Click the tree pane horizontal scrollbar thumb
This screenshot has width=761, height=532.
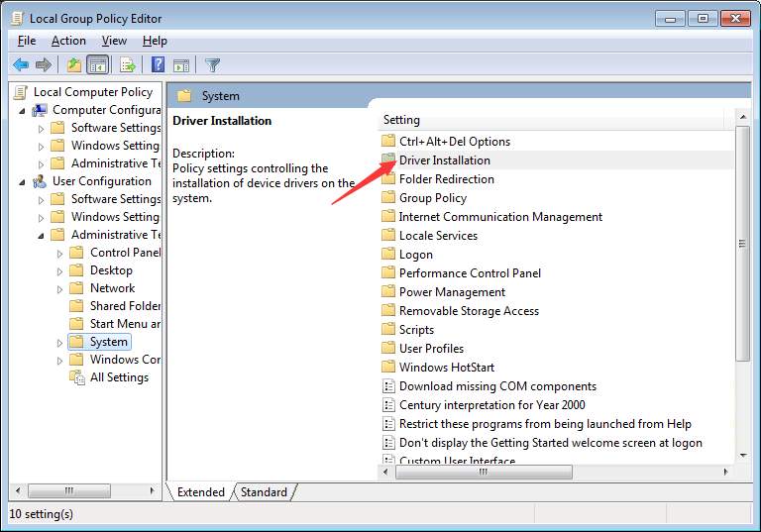[x=69, y=490]
